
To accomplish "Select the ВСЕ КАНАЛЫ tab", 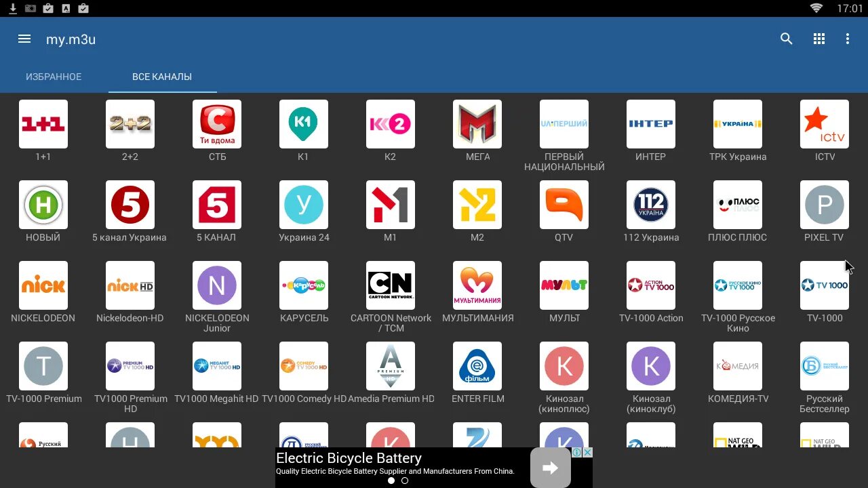I will (x=162, y=77).
